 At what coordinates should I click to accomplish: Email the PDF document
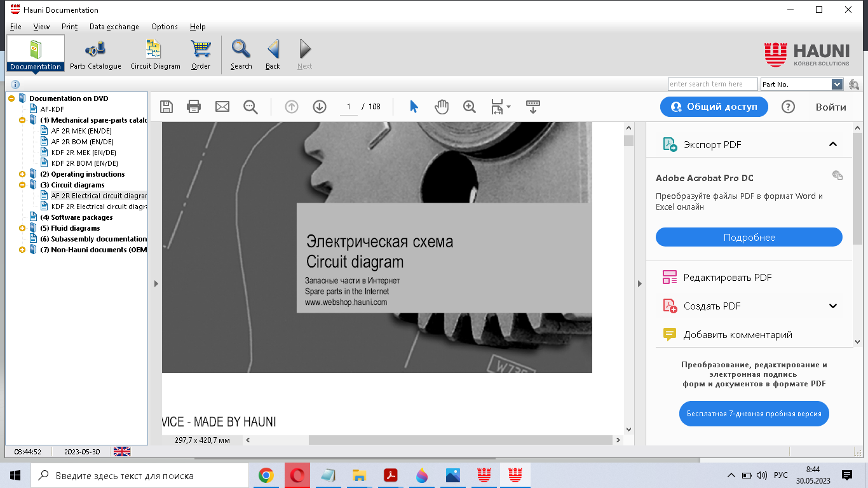(222, 107)
